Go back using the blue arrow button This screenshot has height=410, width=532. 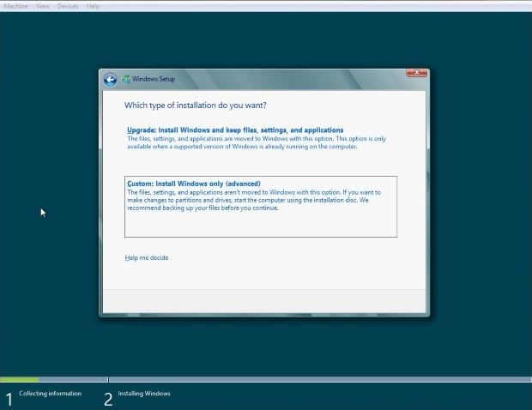point(111,80)
